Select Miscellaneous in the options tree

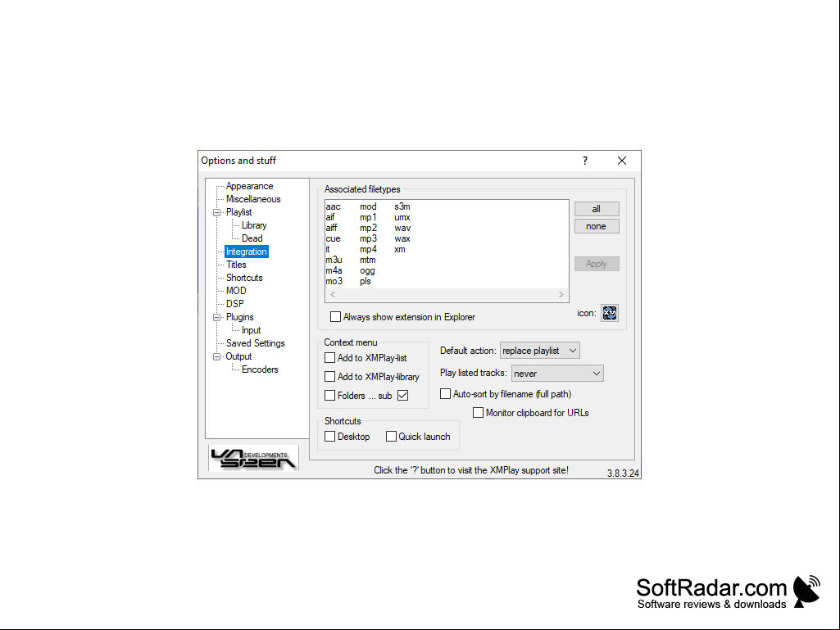[253, 199]
